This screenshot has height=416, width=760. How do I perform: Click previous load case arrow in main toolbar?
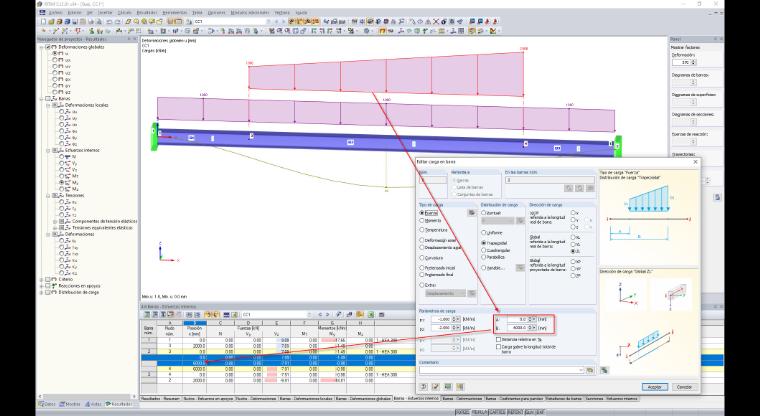tap(277, 21)
